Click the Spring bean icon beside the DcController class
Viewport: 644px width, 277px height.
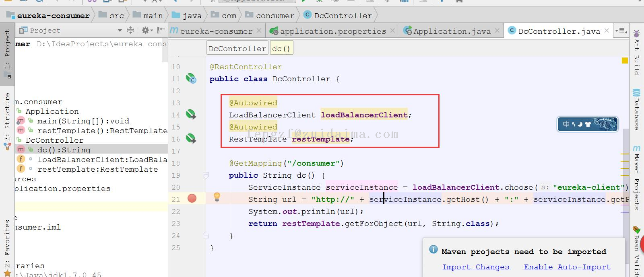(x=190, y=78)
